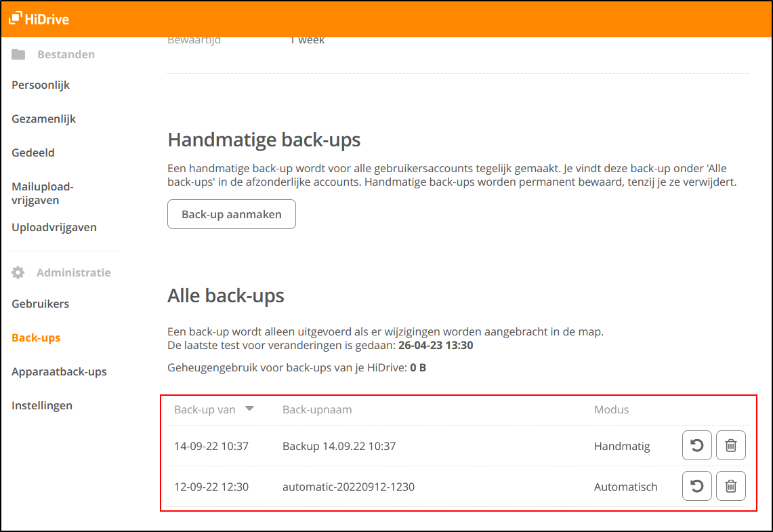Open the Gezamenlijk section
773x532 pixels.
[x=43, y=119]
